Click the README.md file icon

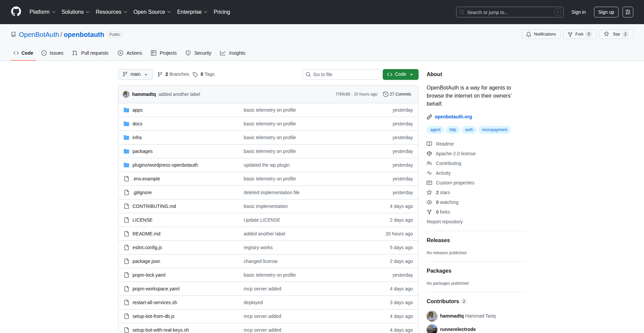point(126,233)
